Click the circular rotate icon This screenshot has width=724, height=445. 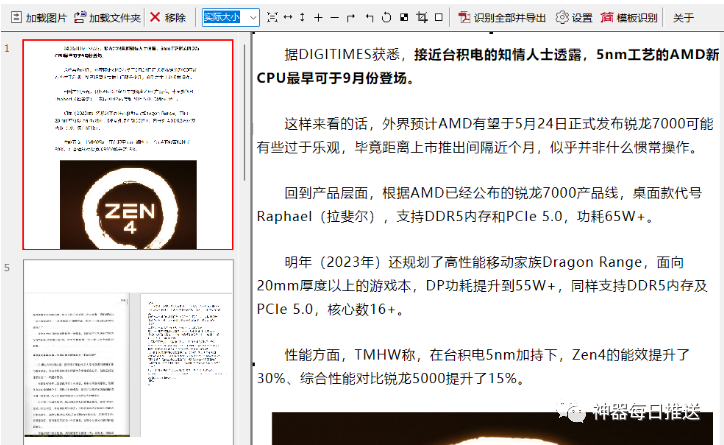click(x=386, y=18)
